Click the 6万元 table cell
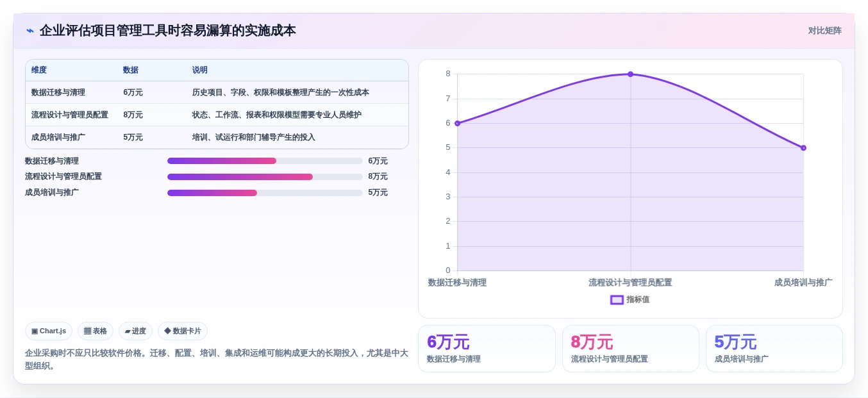 pos(133,92)
